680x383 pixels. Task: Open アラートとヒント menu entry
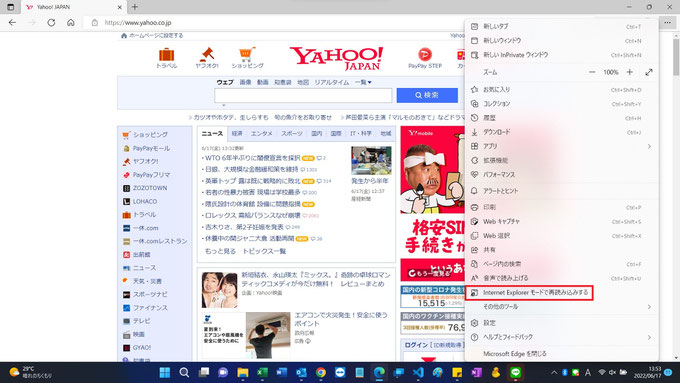point(562,191)
